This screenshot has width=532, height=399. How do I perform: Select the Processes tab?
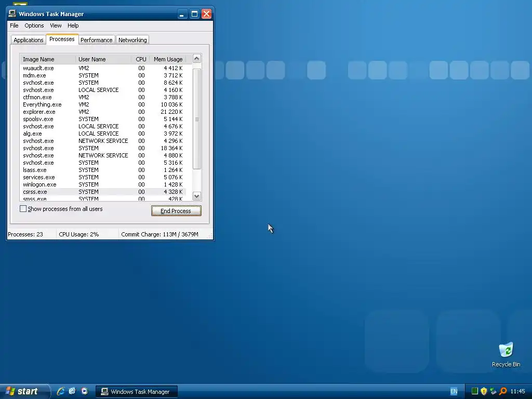pyautogui.click(x=62, y=39)
